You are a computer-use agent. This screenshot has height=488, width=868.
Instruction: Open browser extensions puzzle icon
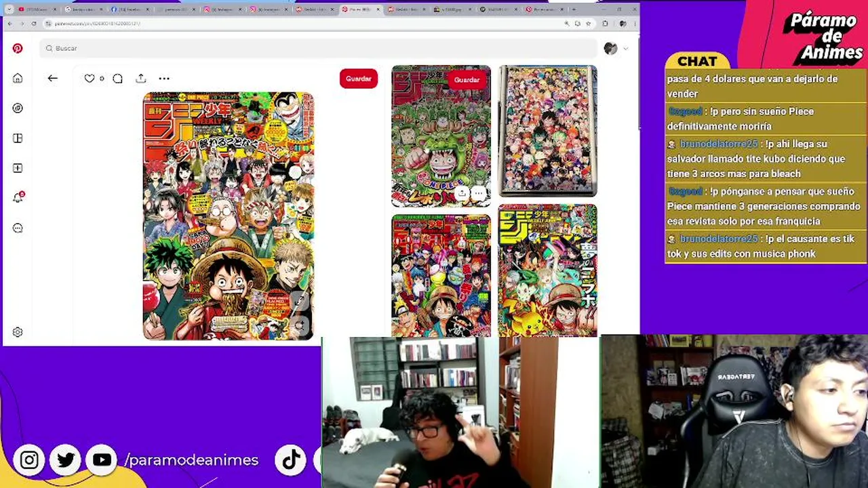(x=605, y=24)
